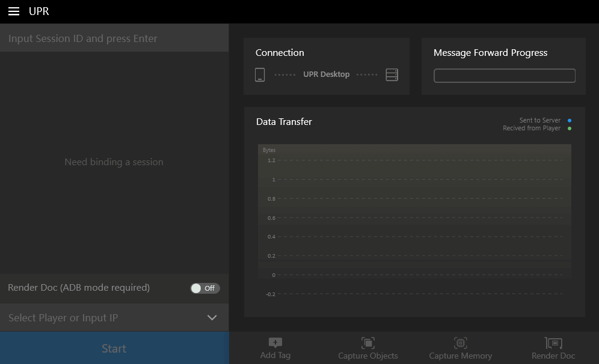The image size is (599, 364).
Task: Open the hamburger menu
Action: (14, 11)
